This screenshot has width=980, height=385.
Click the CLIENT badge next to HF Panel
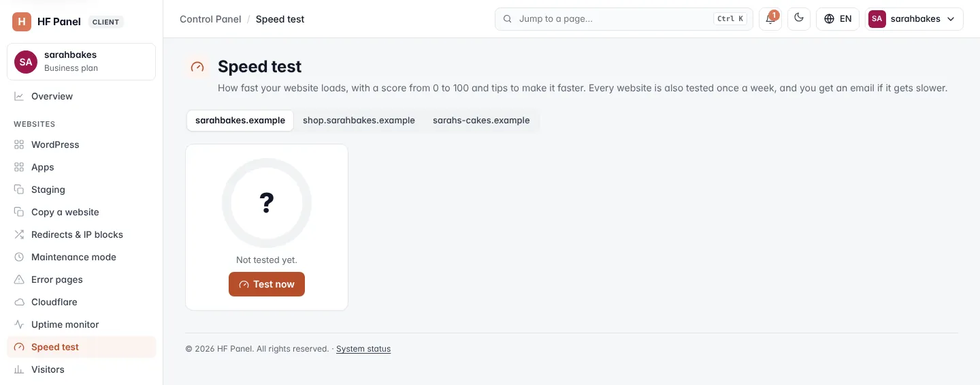pyautogui.click(x=106, y=22)
